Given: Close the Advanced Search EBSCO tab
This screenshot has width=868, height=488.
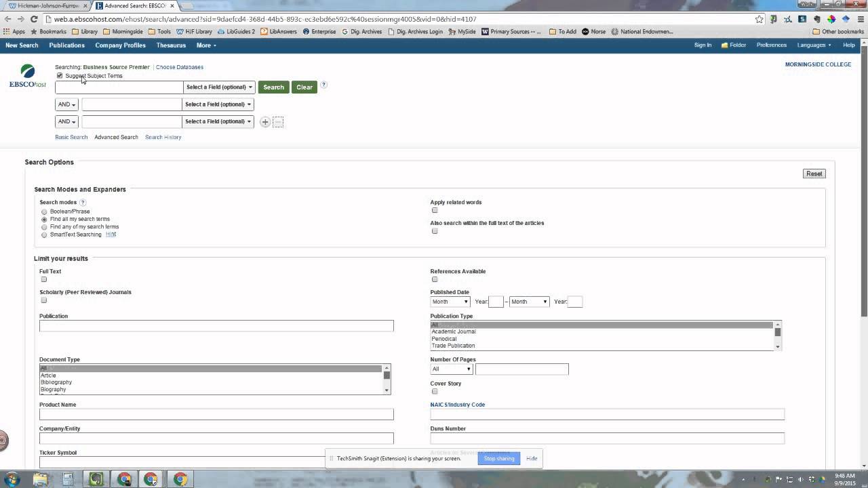Looking at the screenshot, I should click(x=172, y=5).
